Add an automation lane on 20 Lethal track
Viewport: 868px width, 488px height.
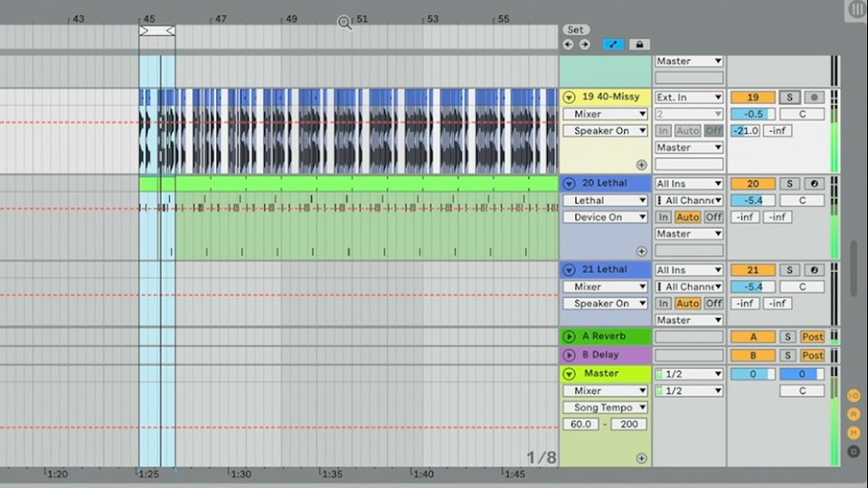641,251
